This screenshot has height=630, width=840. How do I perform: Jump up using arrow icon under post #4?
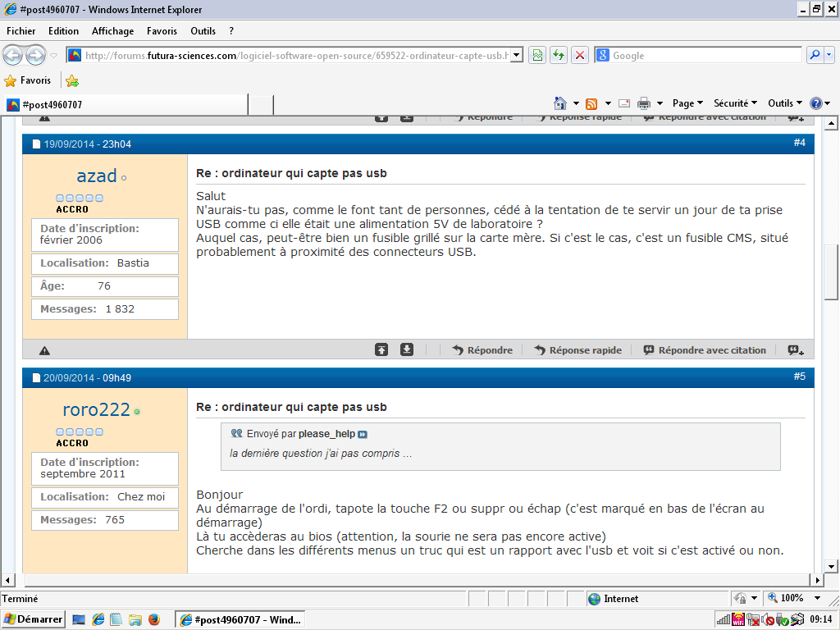(381, 349)
